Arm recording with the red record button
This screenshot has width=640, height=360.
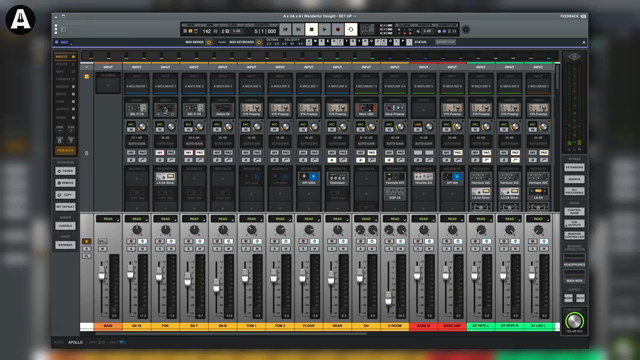point(338,29)
